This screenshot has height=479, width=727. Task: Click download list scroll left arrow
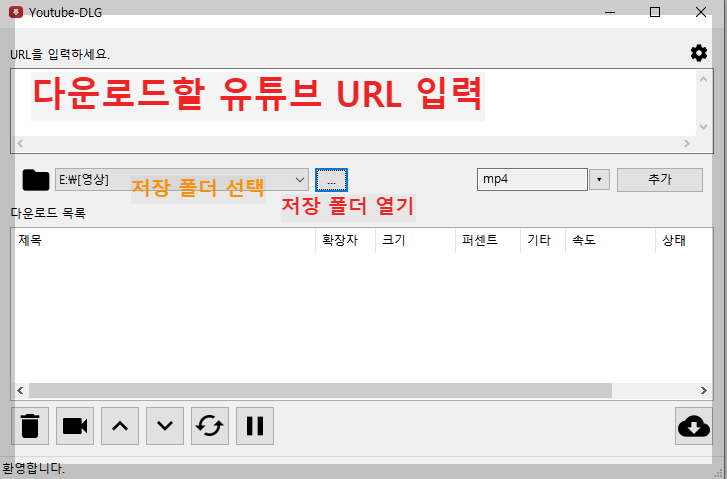[x=20, y=390]
